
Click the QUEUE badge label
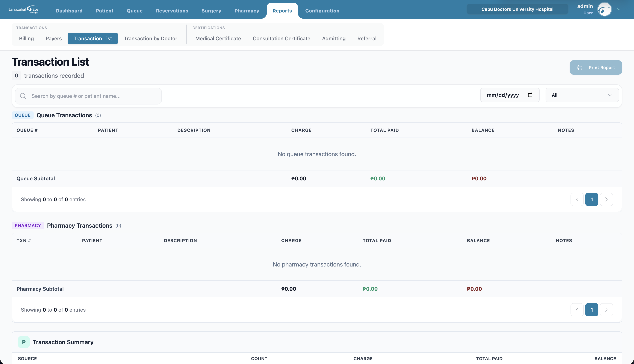pos(23,115)
